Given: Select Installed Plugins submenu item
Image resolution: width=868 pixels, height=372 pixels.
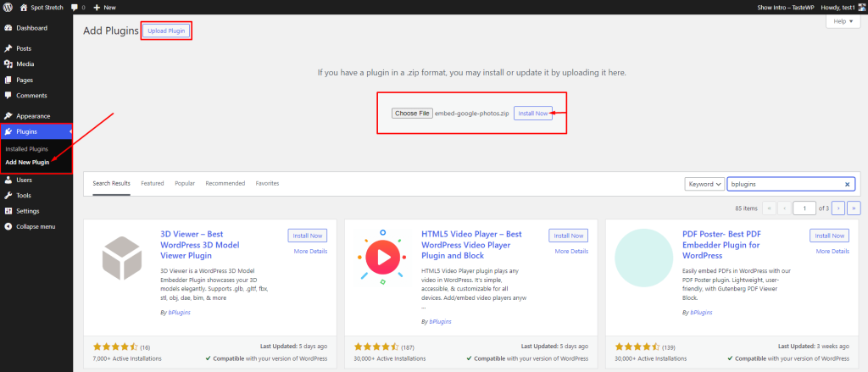Looking at the screenshot, I should 26,149.
